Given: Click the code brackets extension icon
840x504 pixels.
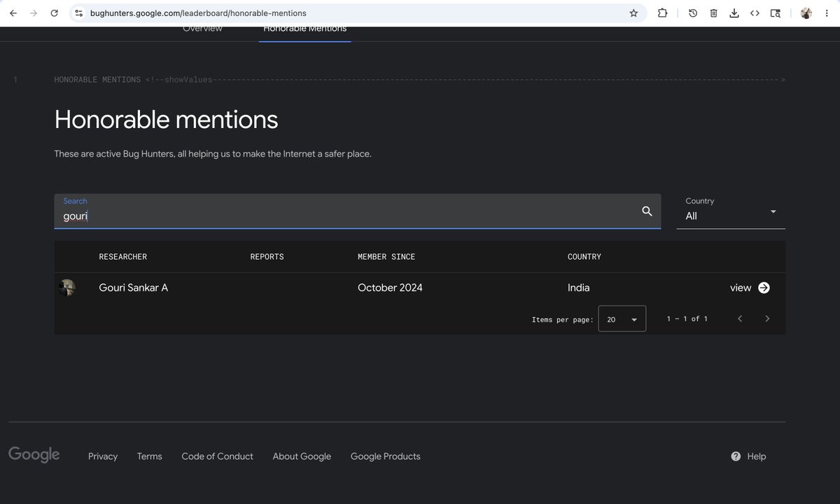Looking at the screenshot, I should [755, 13].
